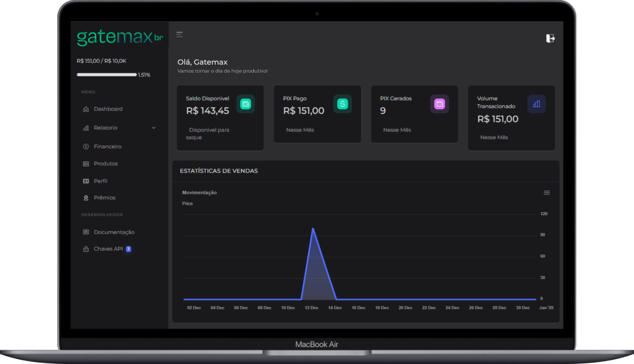This screenshot has height=364, width=634.
Task: Click the PIX Gerados count 9
Action: tap(383, 111)
